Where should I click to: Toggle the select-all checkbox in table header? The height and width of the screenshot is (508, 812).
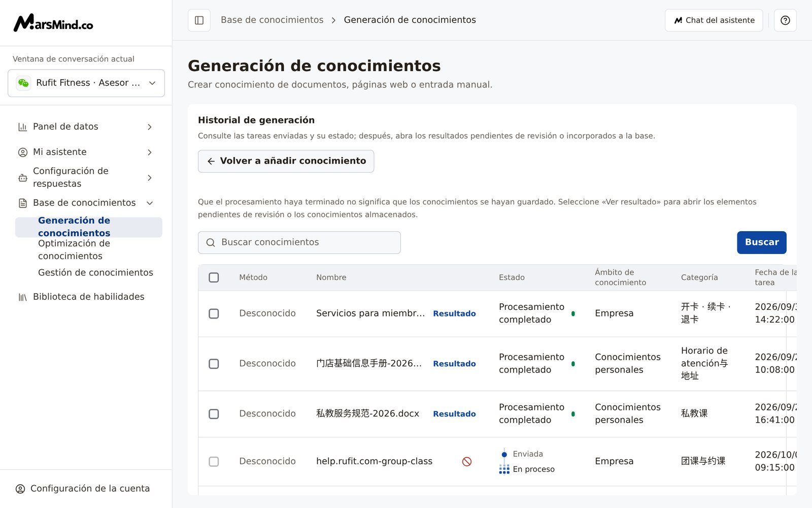point(214,277)
